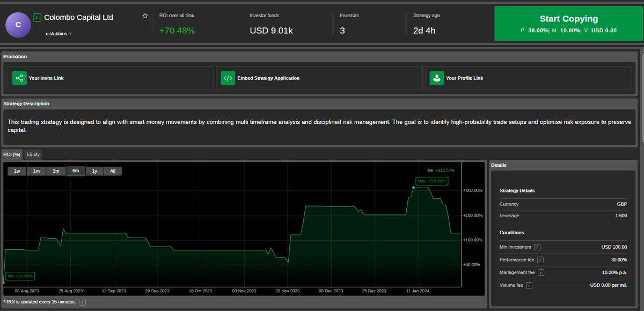
Task: Switch to the Equity tab
Action: point(33,154)
